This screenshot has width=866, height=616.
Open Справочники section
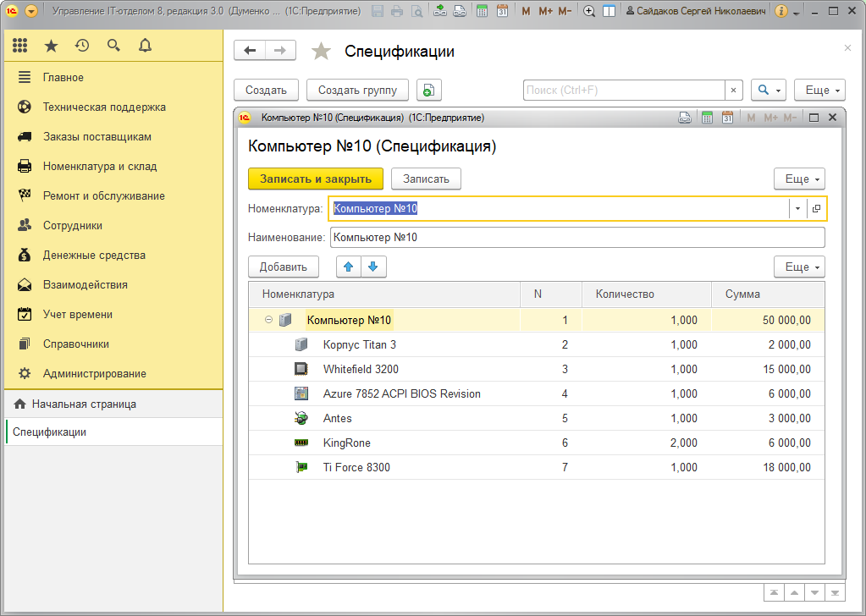pyautogui.click(x=113, y=344)
